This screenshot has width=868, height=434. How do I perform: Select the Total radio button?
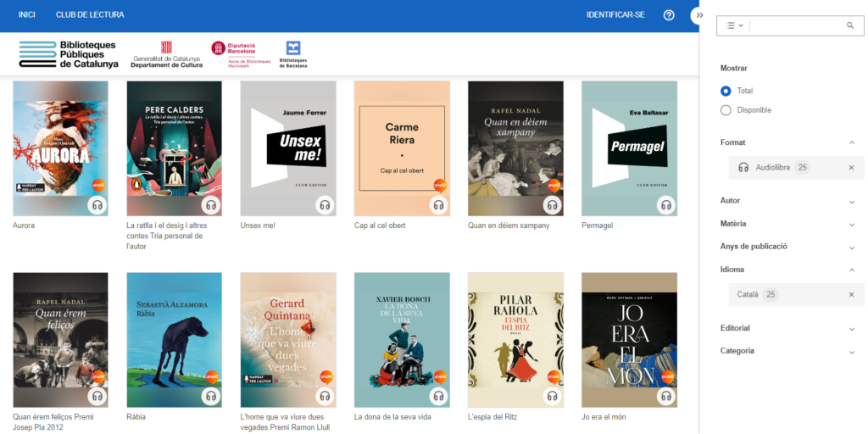pyautogui.click(x=726, y=91)
